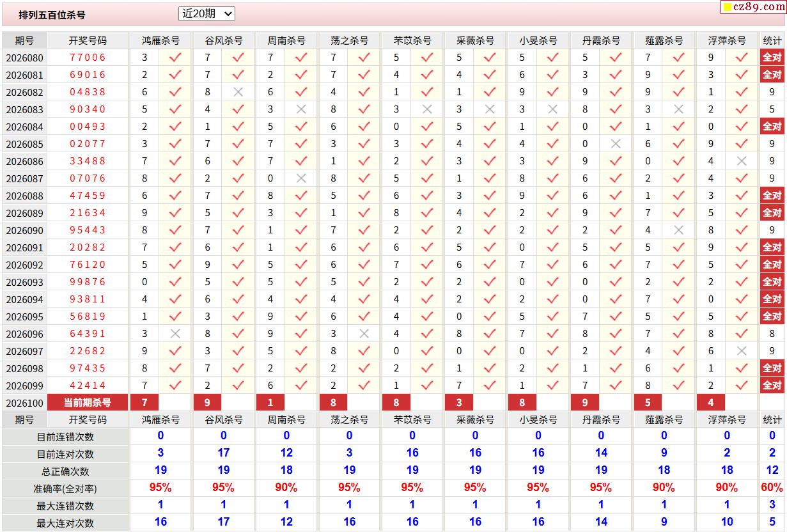Click gray X for 鸿雁杀号 in period 2026096
The height and width of the screenshot is (532, 787).
pyautogui.click(x=175, y=334)
